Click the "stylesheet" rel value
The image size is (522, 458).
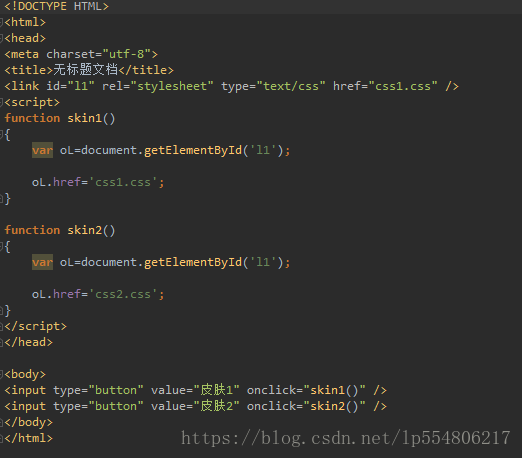click(x=172, y=86)
